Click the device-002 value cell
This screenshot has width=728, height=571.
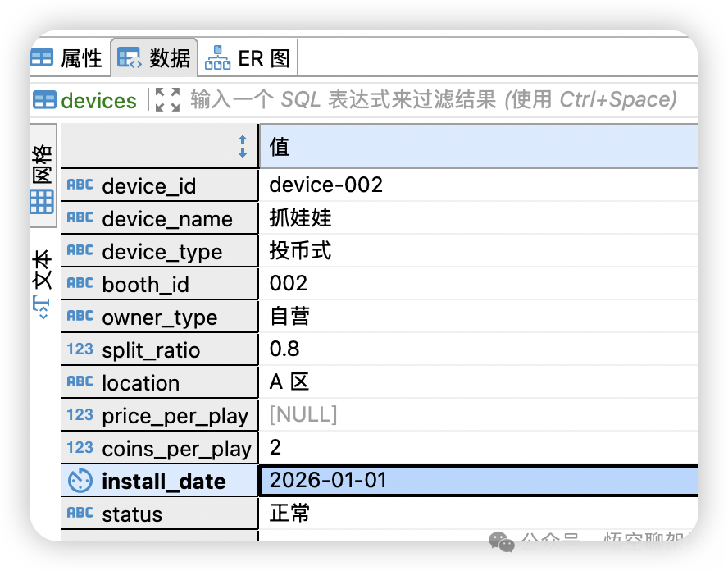[479, 185]
